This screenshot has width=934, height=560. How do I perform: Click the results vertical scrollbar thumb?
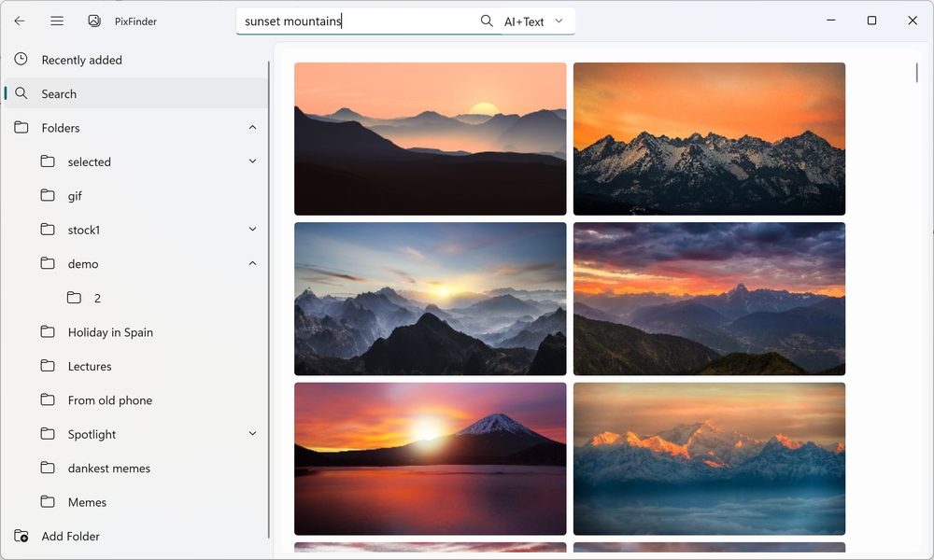(x=917, y=73)
